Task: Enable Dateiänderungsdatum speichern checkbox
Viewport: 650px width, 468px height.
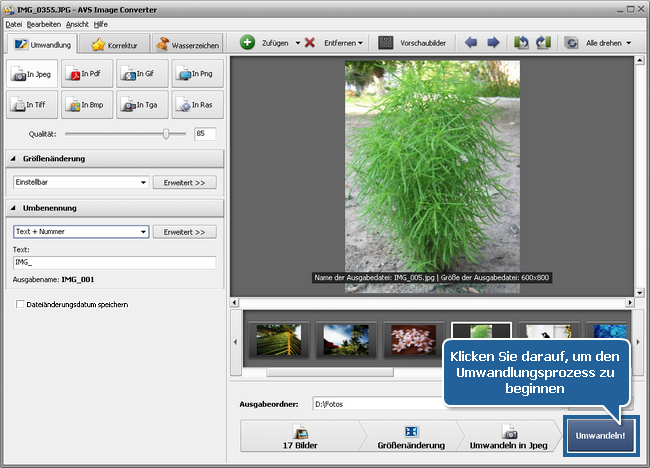Action: (19, 304)
